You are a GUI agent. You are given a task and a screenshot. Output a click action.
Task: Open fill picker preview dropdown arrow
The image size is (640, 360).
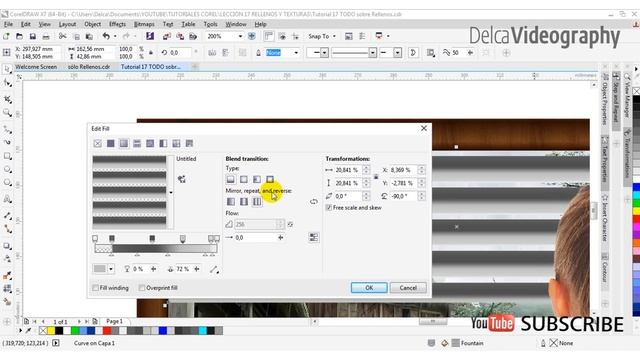pos(171,192)
